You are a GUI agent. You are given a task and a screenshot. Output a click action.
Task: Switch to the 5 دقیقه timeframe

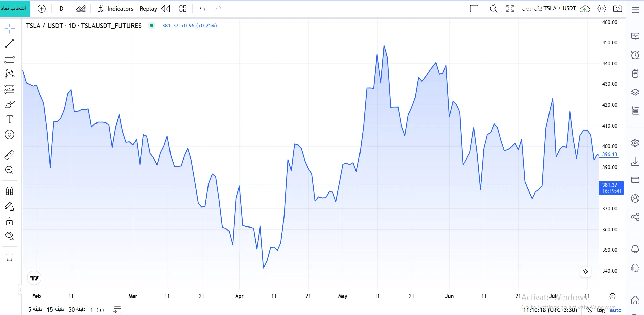(x=35, y=309)
